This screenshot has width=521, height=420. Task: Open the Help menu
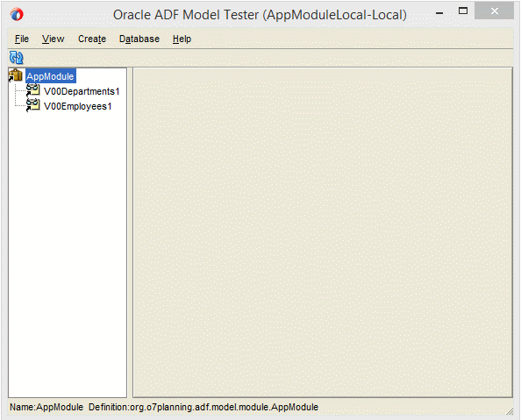point(182,39)
